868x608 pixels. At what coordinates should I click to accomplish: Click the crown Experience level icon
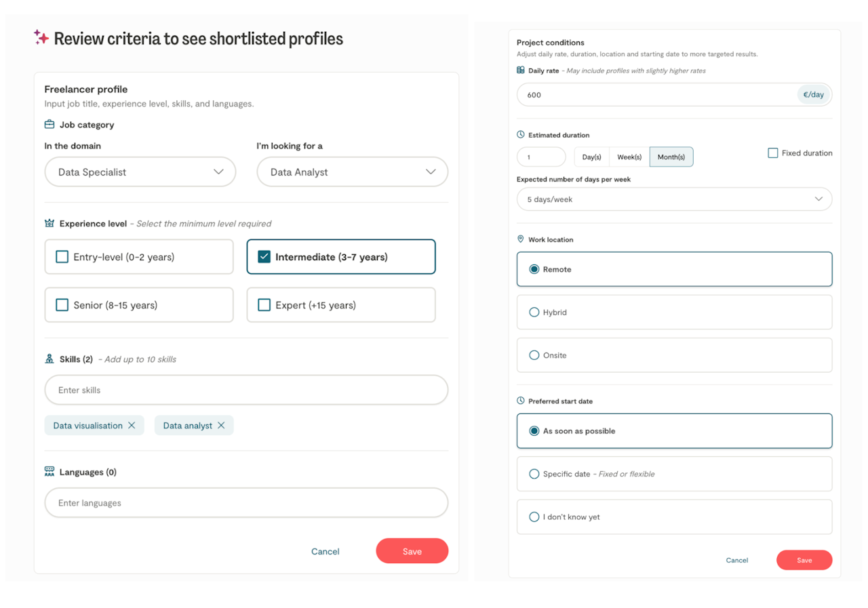[x=50, y=224]
